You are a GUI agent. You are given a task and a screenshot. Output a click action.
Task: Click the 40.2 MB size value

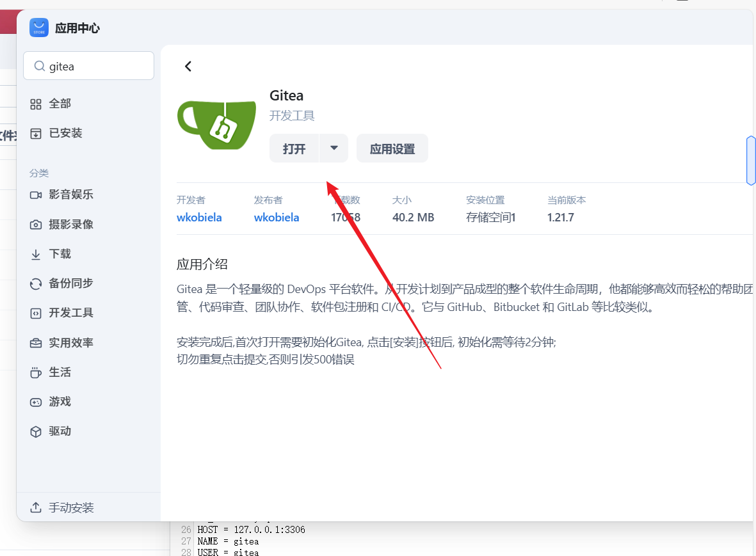point(413,218)
